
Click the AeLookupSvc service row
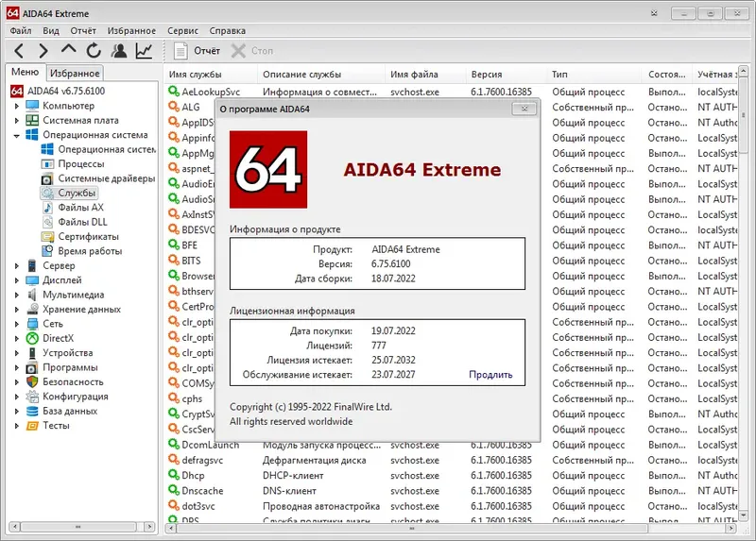(x=452, y=92)
